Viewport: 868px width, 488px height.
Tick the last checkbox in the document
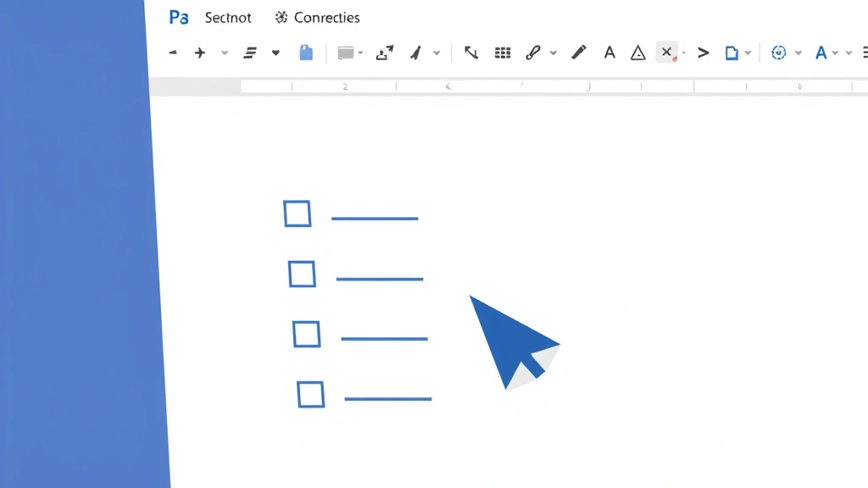click(x=311, y=395)
